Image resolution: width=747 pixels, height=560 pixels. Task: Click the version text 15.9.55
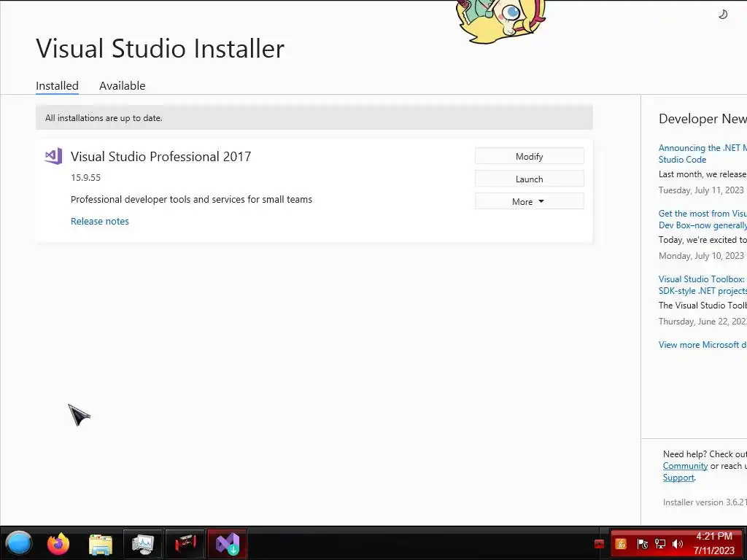coord(86,178)
